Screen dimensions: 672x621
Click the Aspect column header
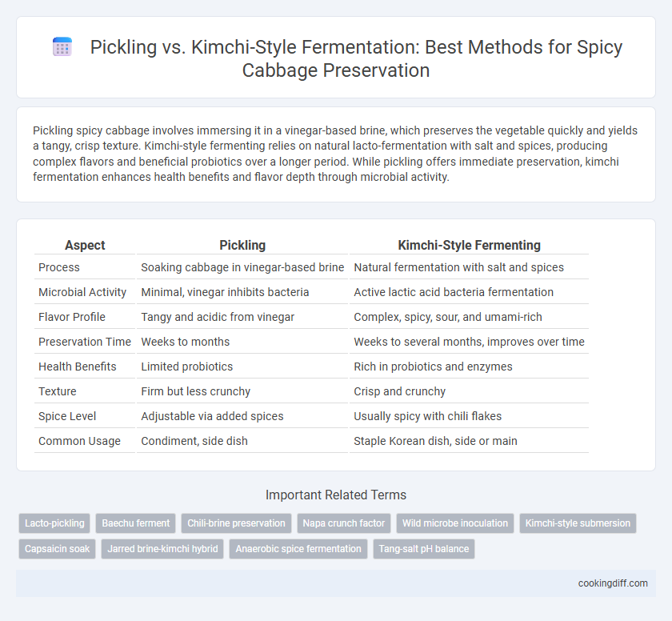coord(85,245)
